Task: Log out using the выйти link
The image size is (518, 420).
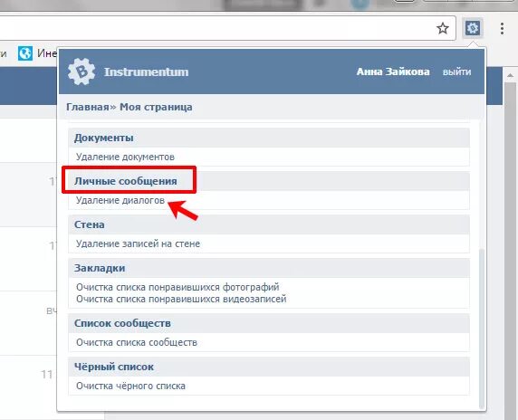Action: 457,72
